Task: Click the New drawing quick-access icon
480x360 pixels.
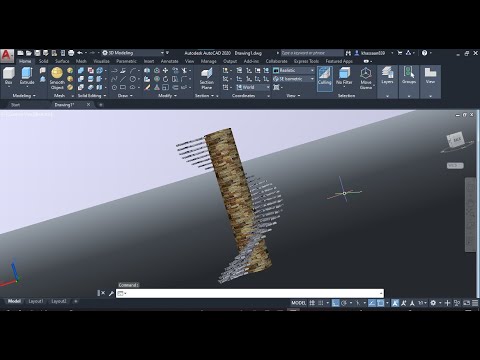Action: pos(21,53)
